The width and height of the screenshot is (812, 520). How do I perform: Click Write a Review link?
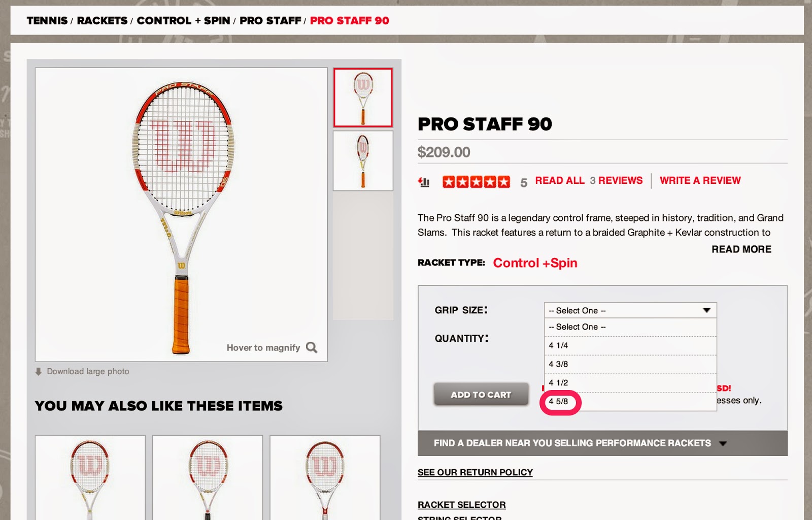(700, 181)
